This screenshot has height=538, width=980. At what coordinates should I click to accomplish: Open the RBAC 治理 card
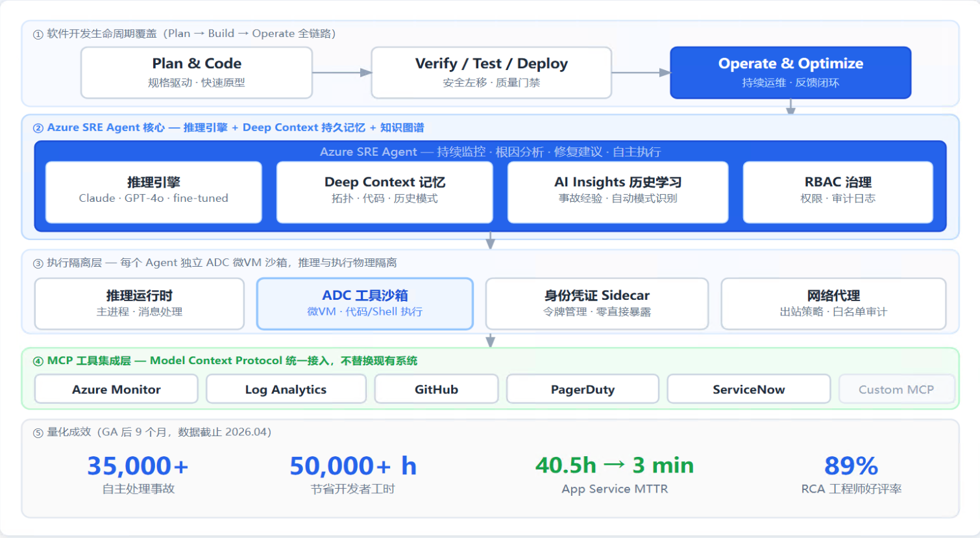click(838, 192)
